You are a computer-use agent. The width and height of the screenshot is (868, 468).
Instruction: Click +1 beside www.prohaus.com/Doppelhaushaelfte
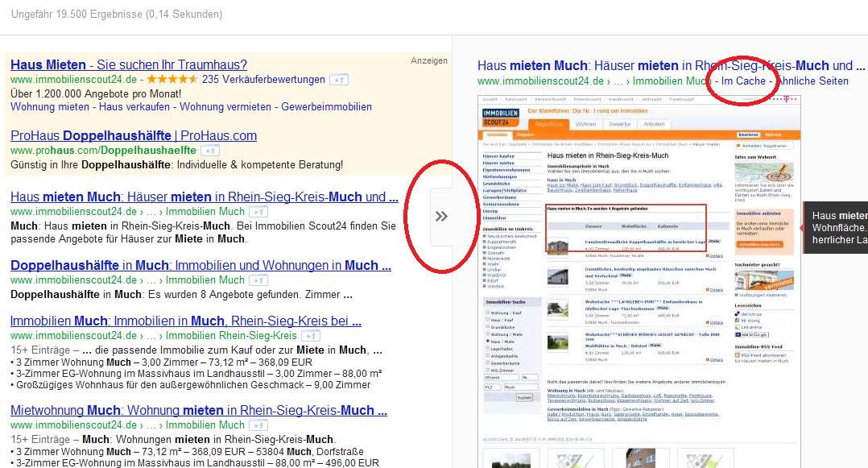[210, 151]
